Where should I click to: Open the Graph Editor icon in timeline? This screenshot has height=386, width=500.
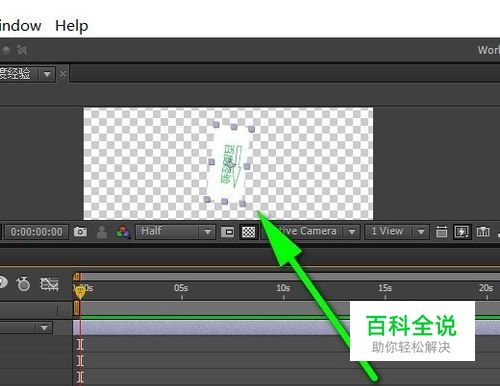[49, 284]
